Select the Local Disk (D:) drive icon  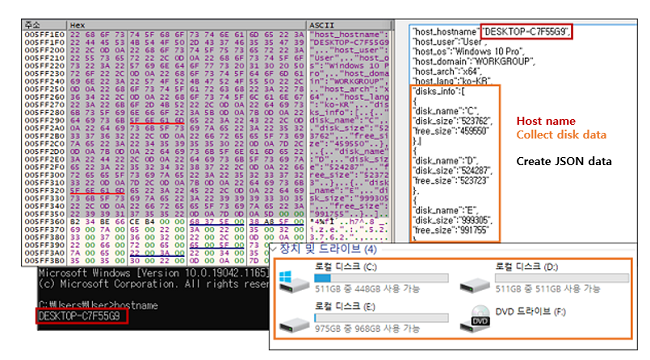click(x=475, y=284)
